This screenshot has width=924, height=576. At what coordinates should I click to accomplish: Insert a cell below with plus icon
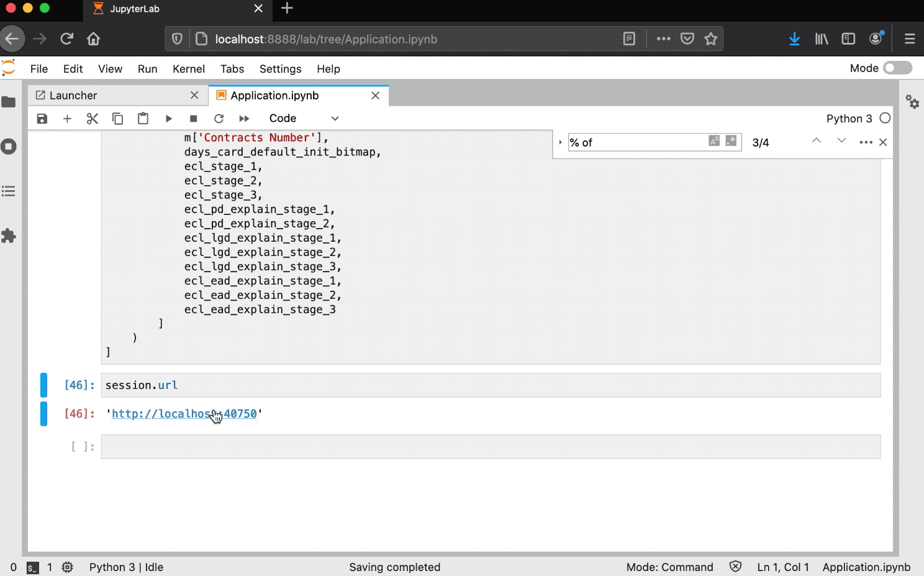(x=67, y=119)
